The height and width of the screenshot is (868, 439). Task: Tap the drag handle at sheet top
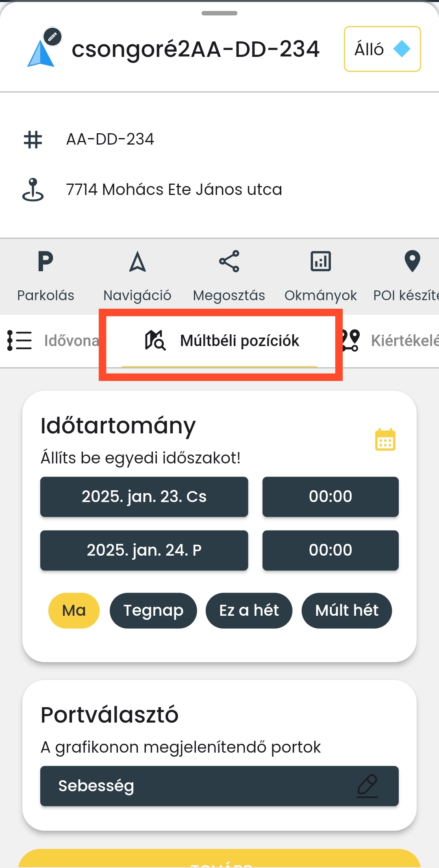(x=219, y=13)
